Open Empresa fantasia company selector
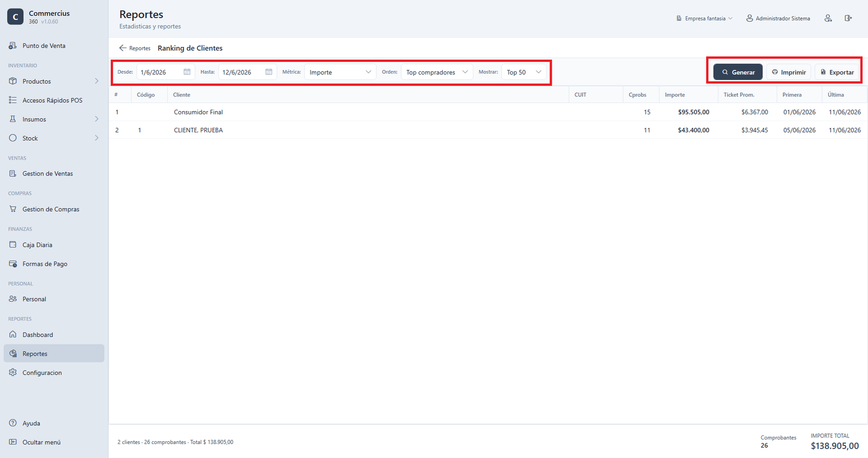Screen dimensions: 868x458 point(704,18)
